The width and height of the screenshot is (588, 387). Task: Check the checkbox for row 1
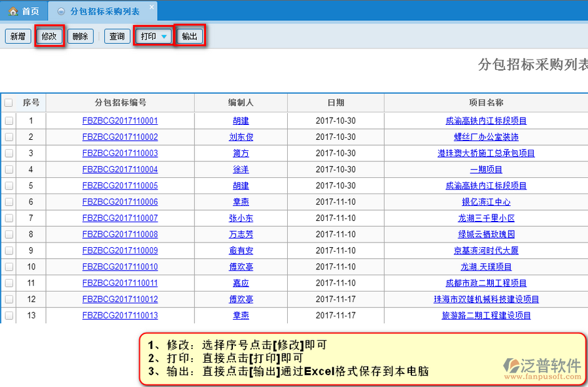point(9,121)
